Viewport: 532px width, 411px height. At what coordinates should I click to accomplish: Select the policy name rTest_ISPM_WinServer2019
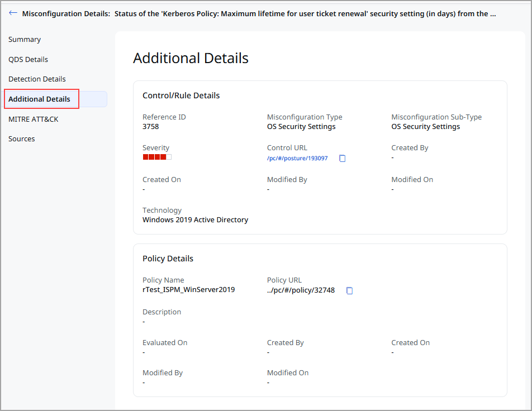coord(188,290)
